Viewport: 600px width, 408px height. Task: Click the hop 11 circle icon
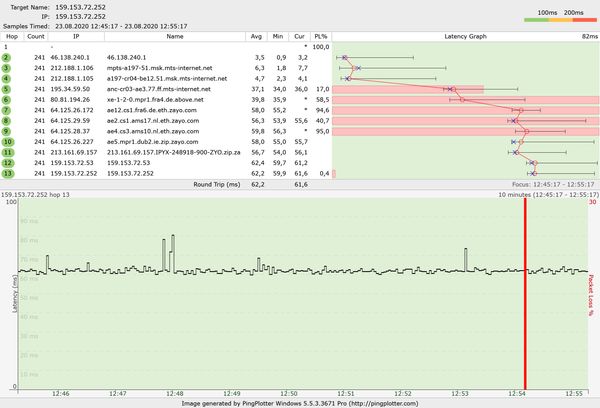[6, 152]
